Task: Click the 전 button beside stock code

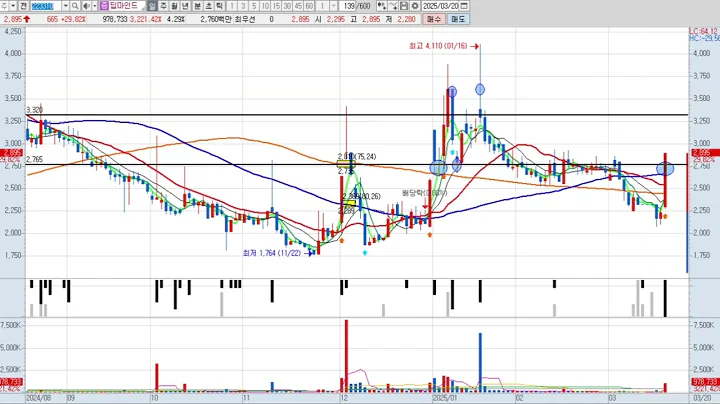Action: coord(23,6)
